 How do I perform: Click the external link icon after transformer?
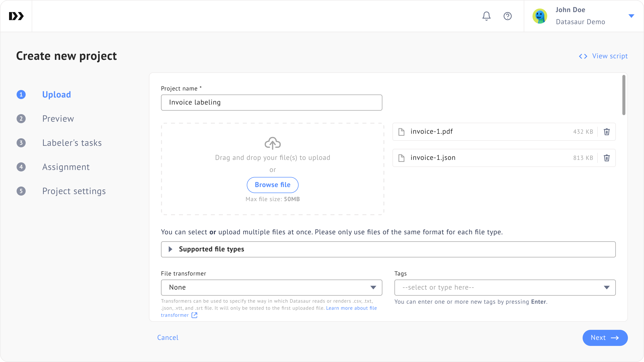point(194,315)
